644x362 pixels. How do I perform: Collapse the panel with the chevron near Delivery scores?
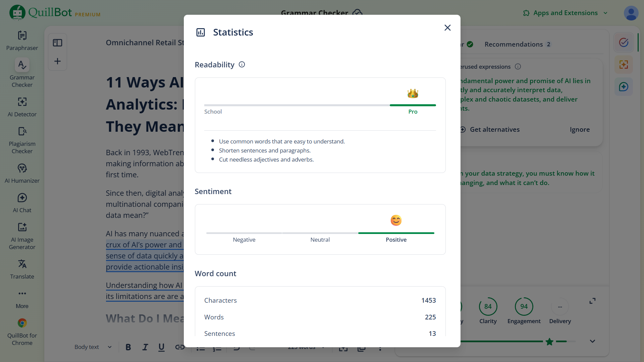coord(592,341)
